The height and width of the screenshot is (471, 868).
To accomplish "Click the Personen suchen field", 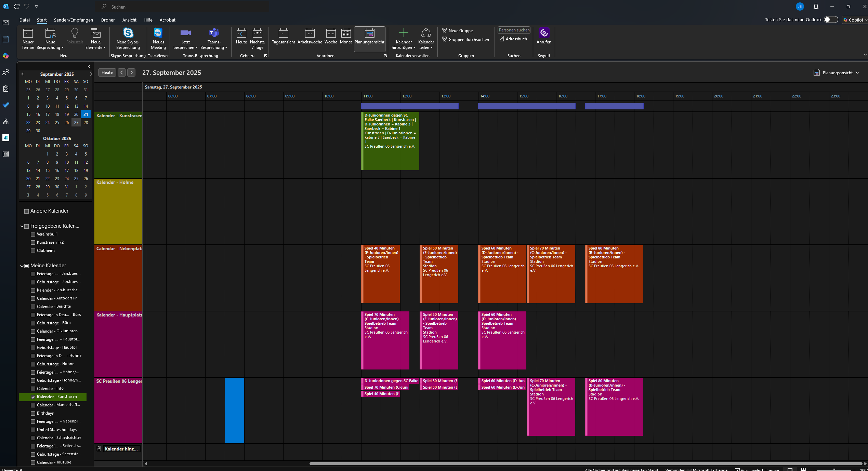I will 514,30.
